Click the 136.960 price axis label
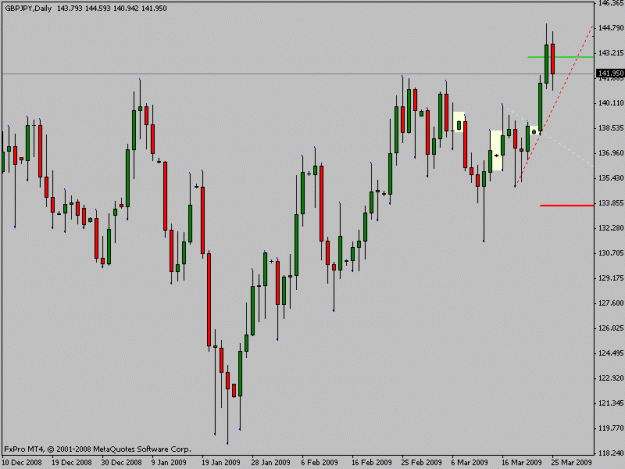This screenshot has height=469, width=625. pyautogui.click(x=611, y=153)
